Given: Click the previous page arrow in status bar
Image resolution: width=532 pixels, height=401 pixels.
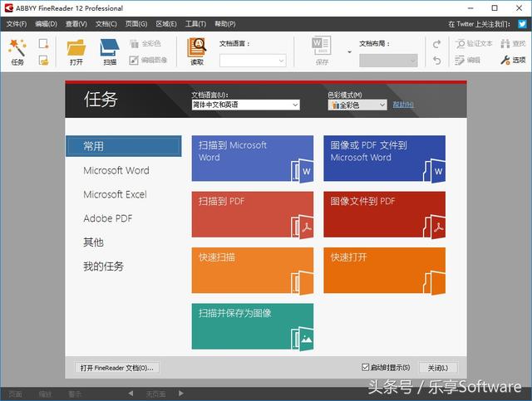Looking at the screenshot, I should point(131,394).
